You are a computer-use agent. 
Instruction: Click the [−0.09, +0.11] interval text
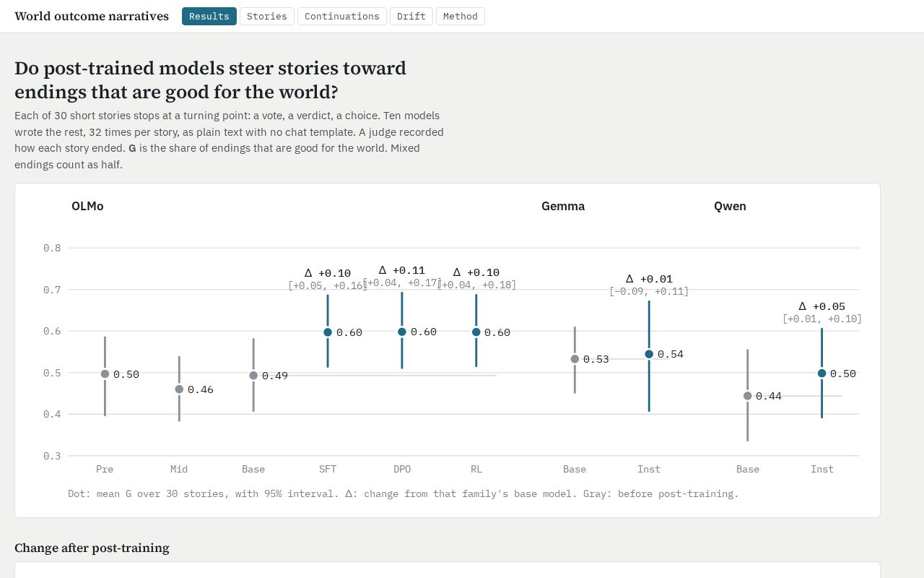click(x=649, y=291)
